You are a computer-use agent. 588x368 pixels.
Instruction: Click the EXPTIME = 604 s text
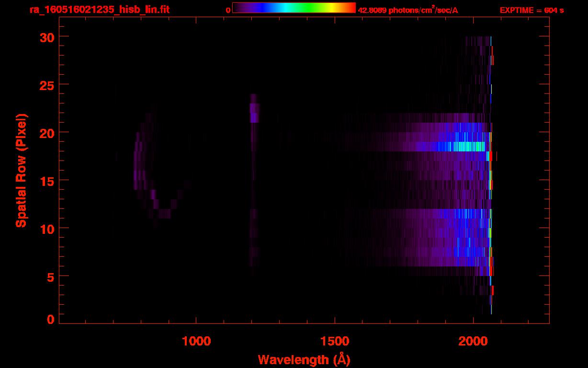pos(531,10)
